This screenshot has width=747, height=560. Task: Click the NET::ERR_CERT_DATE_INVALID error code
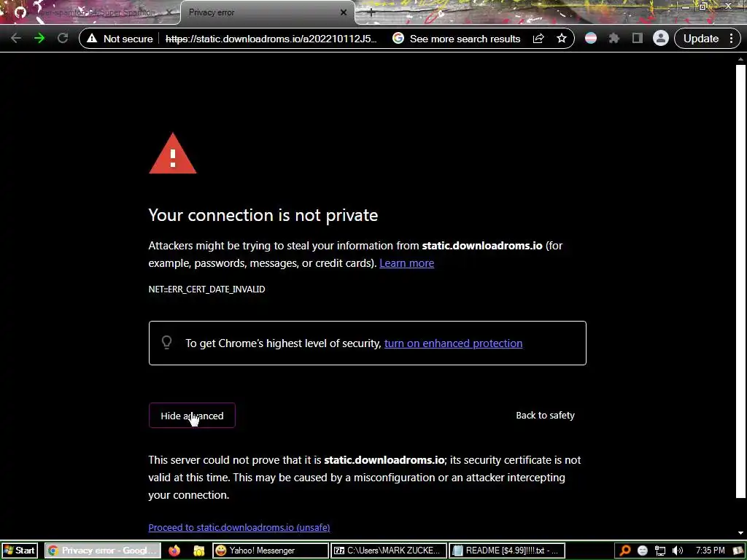coord(206,289)
